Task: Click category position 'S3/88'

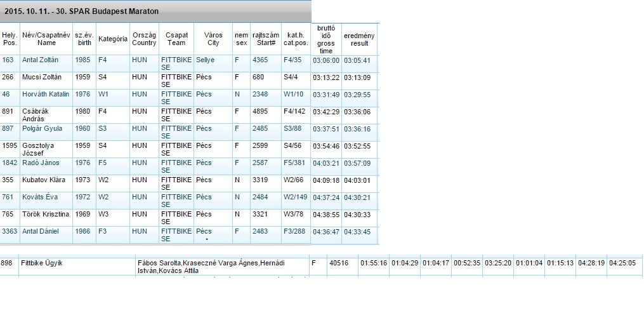Action: pos(292,129)
